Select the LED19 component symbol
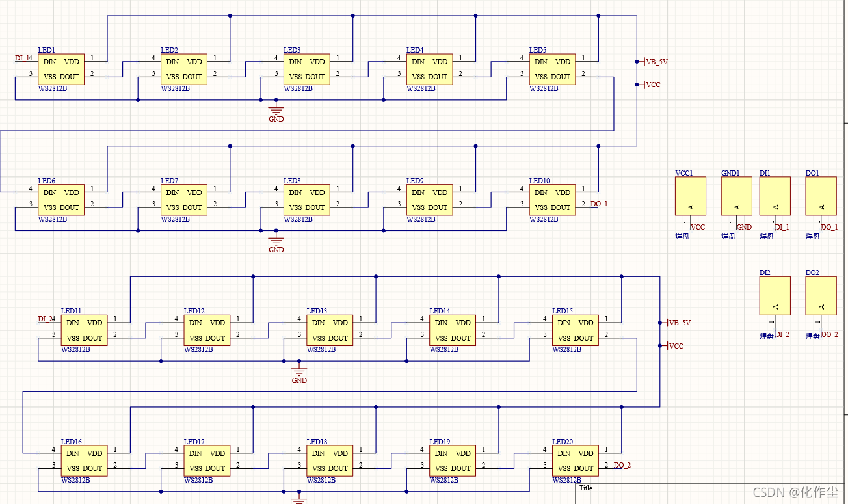The height and width of the screenshot is (504, 848). [453, 460]
